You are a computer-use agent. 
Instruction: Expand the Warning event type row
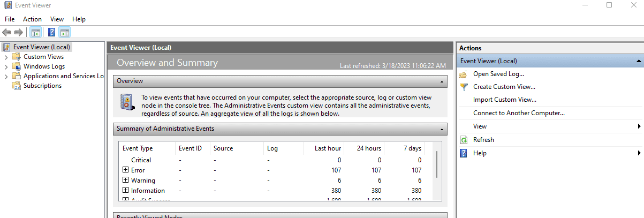126,180
